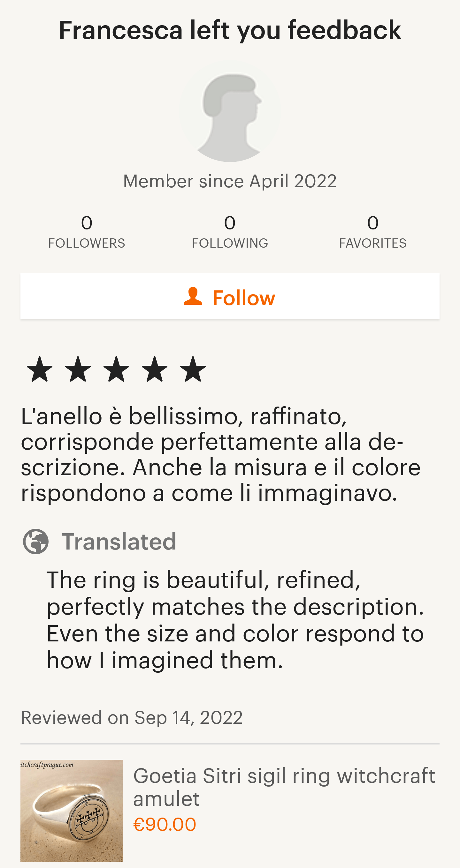
Task: Tap the Reviewed on Sep 14, 2022 date
Action: (x=132, y=717)
